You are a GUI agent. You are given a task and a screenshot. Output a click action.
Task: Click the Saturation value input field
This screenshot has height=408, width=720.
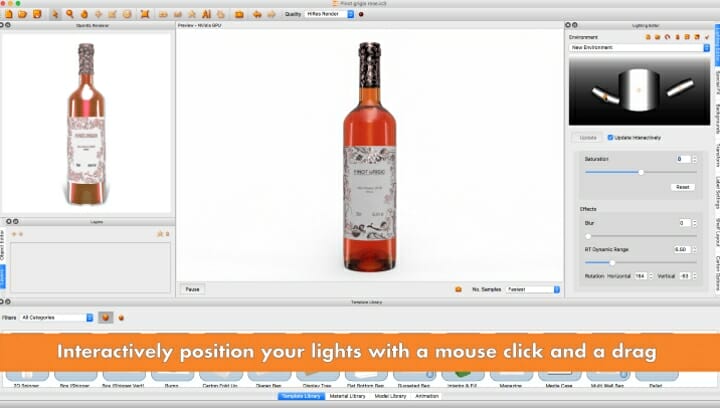683,159
